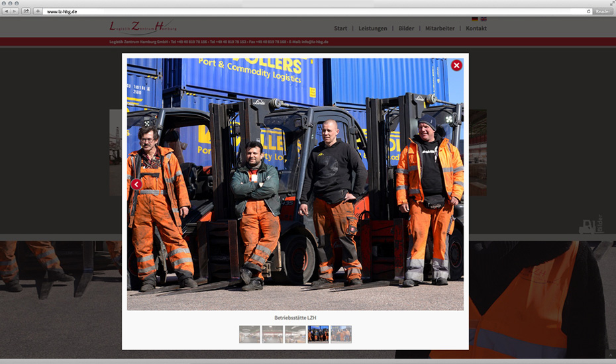Select the fifth gallery thumbnail
The image size is (616, 364).
click(x=341, y=334)
